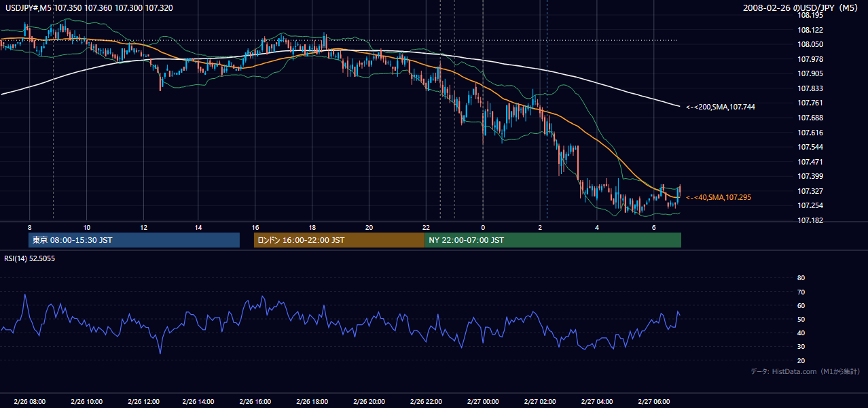The image size is (868, 408).
Task: Click price axis label 107.254
Action: click(810, 205)
